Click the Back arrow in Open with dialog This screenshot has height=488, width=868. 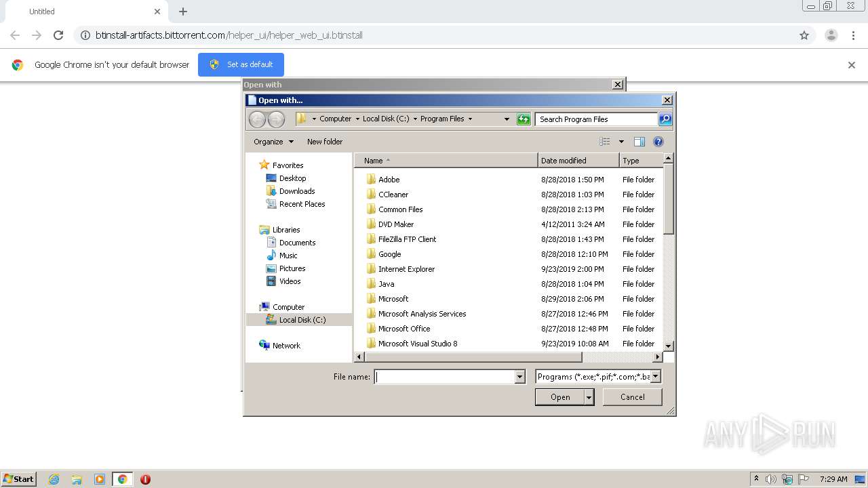[257, 119]
